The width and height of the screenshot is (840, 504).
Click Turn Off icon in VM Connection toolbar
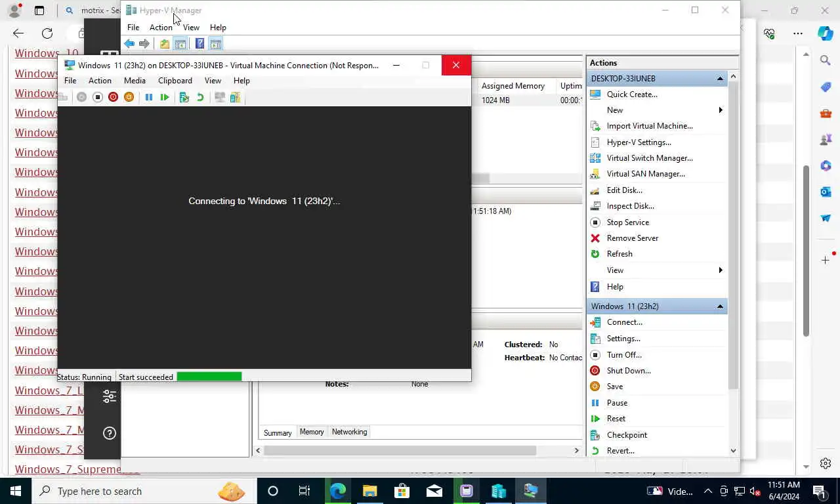point(97,97)
